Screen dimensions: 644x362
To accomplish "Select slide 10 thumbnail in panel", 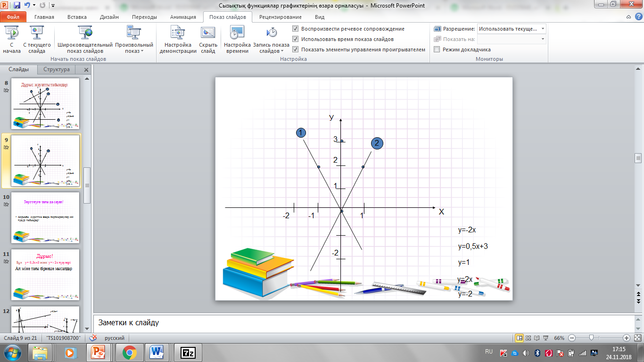I will [x=45, y=217].
